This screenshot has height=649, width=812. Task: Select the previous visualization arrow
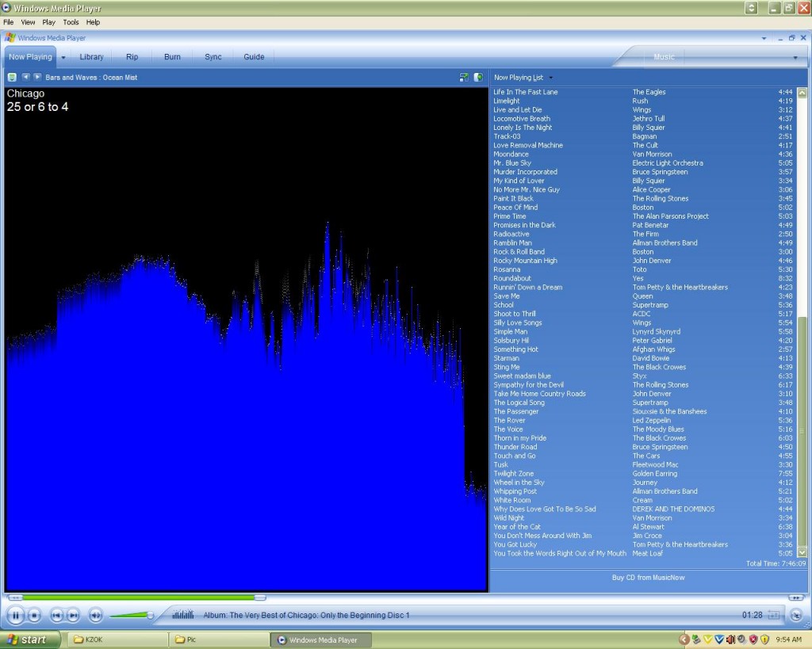(25, 77)
